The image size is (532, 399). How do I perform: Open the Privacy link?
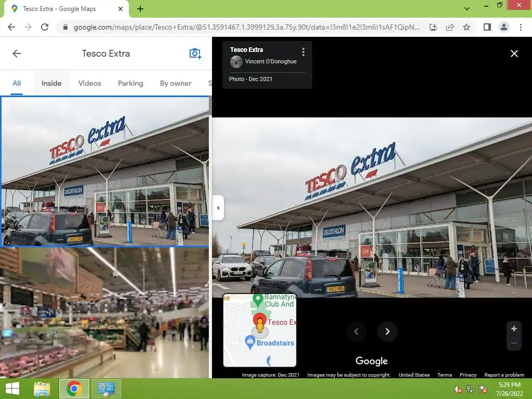point(468,375)
